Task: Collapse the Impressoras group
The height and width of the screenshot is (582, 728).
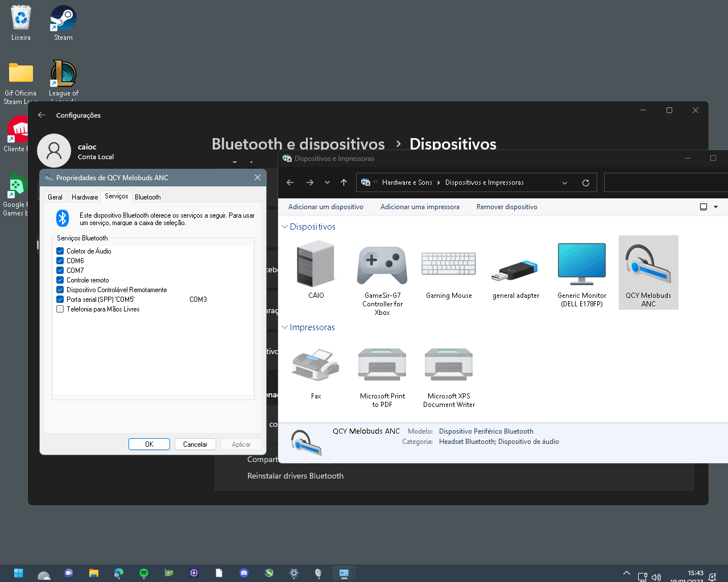Action: [x=284, y=327]
